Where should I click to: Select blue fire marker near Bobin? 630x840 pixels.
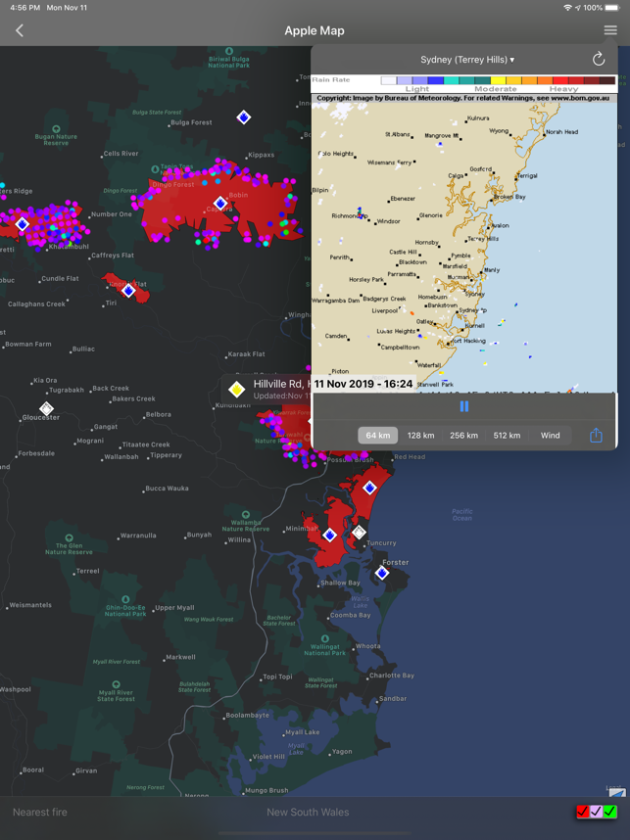220,204
